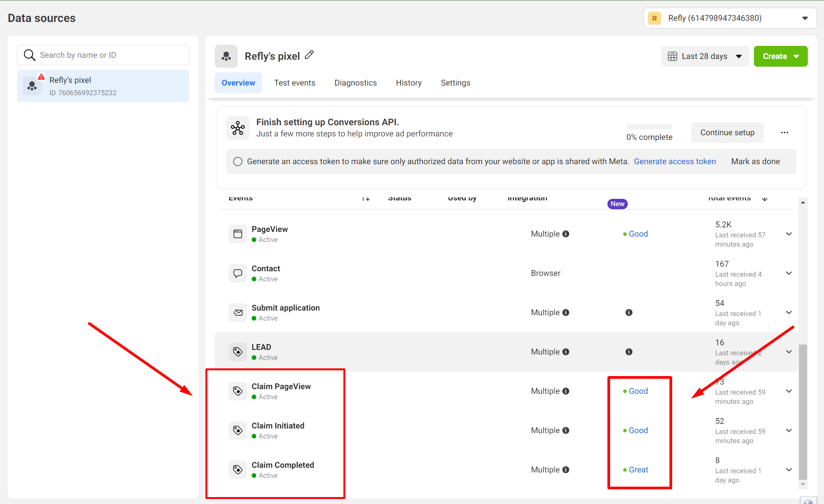Click the Continue setup button

(727, 133)
